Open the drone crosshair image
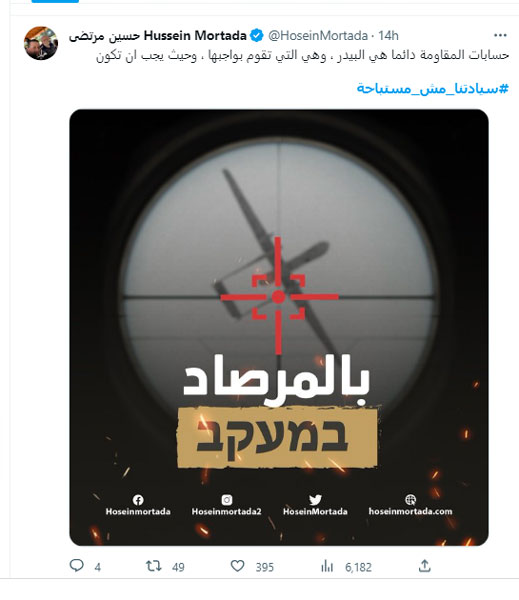 click(x=279, y=327)
